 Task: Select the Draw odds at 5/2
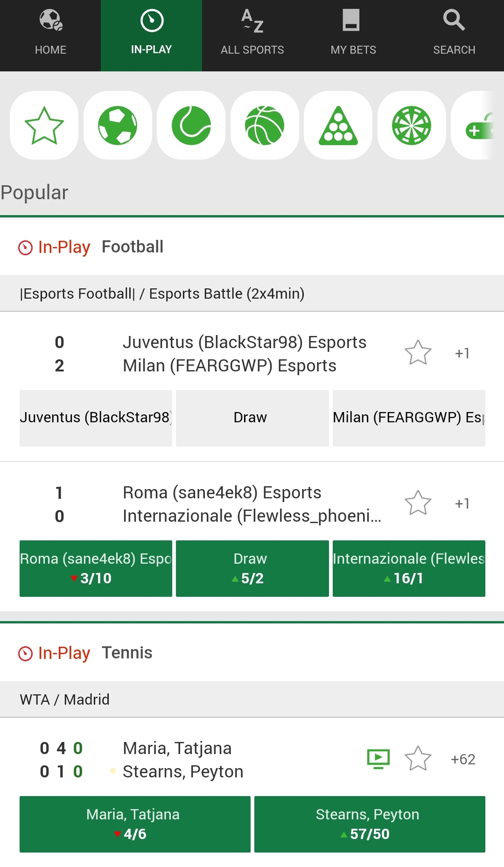[252, 568]
